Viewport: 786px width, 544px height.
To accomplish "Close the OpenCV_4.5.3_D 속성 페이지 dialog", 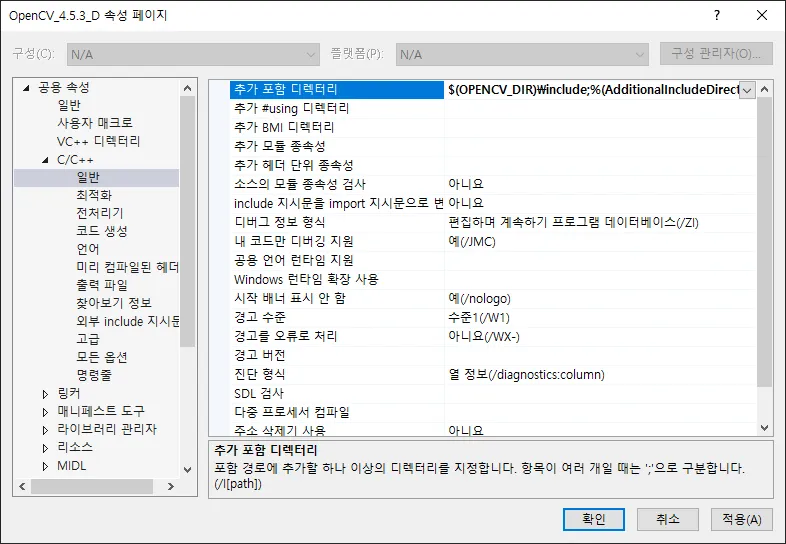I will point(762,16).
